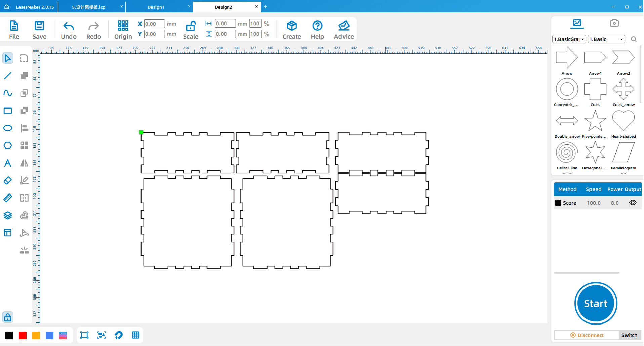Screen dimensions: 644x346
Task: Click the Disconnect button
Action: coord(587,335)
